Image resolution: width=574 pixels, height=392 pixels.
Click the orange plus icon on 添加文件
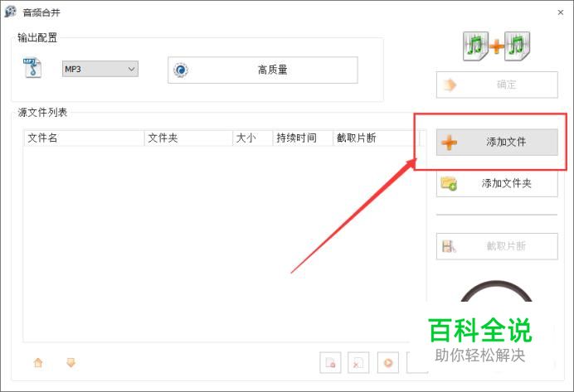(x=450, y=143)
